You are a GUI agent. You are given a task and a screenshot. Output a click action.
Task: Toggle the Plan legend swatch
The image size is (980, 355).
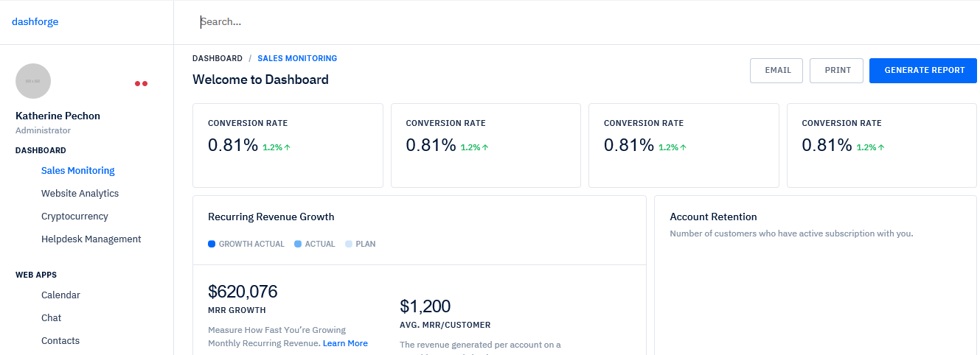[x=349, y=244]
